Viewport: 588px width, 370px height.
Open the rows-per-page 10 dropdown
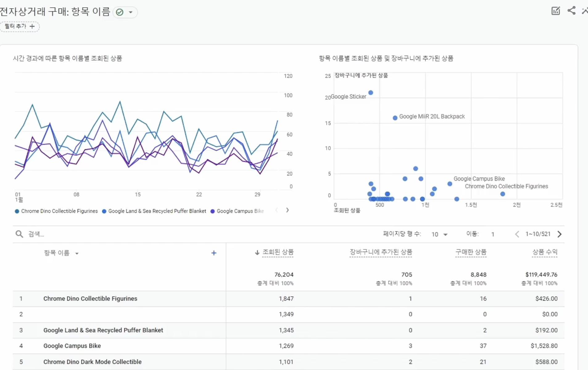pyautogui.click(x=439, y=234)
